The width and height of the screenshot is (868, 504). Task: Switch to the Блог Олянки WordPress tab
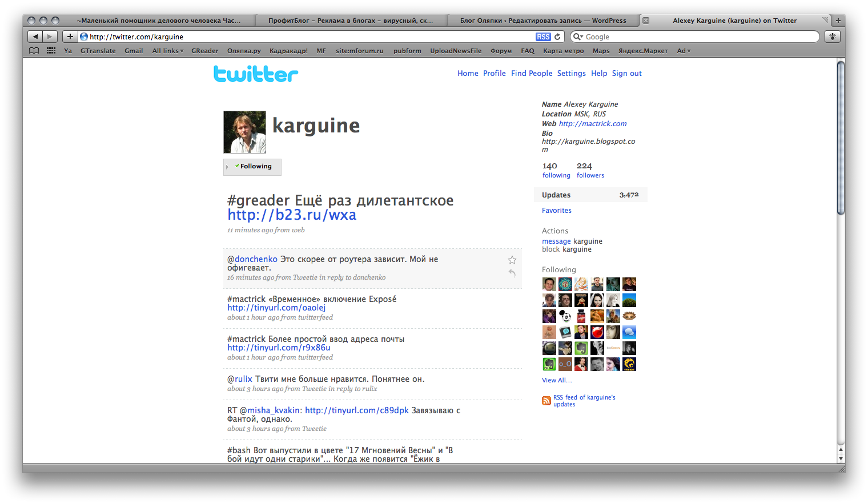543,21
